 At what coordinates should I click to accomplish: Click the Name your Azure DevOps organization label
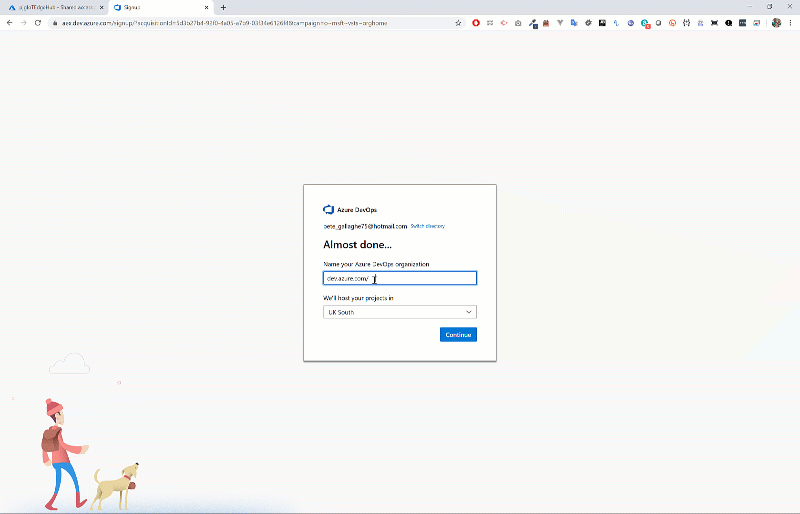376,264
